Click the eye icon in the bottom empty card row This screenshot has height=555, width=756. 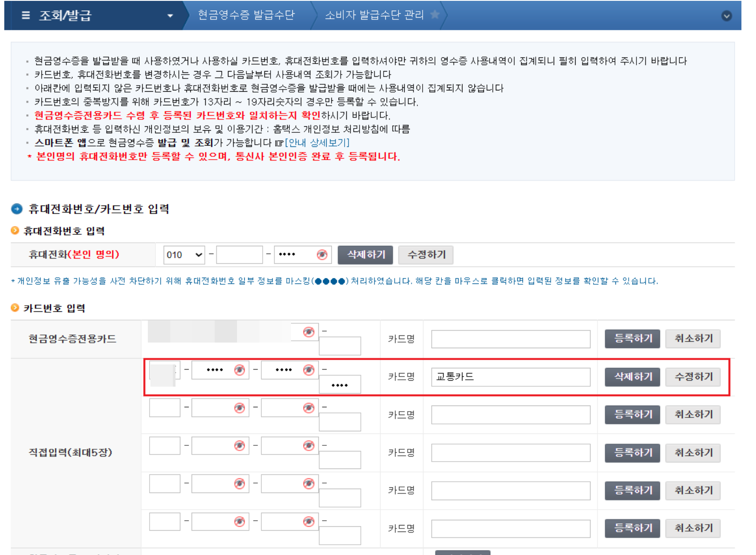click(x=240, y=522)
